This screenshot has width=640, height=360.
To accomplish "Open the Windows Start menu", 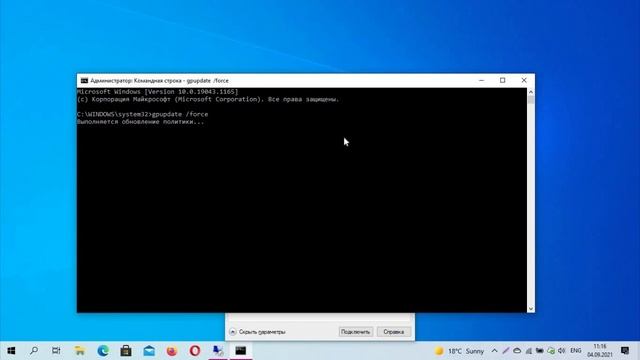I will point(11,351).
